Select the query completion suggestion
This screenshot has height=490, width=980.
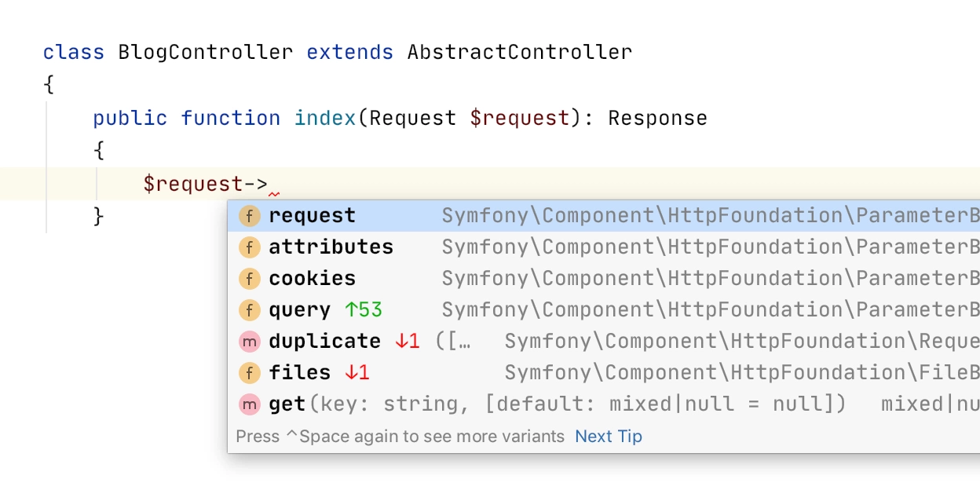click(604, 310)
